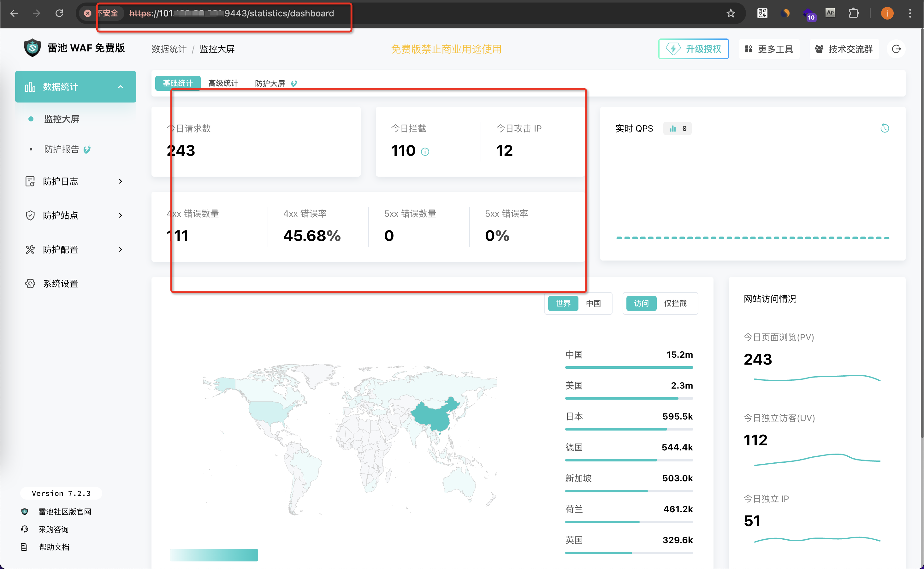Expand the 防护站点 menu chevron
The width and height of the screenshot is (924, 569).
[x=121, y=215]
